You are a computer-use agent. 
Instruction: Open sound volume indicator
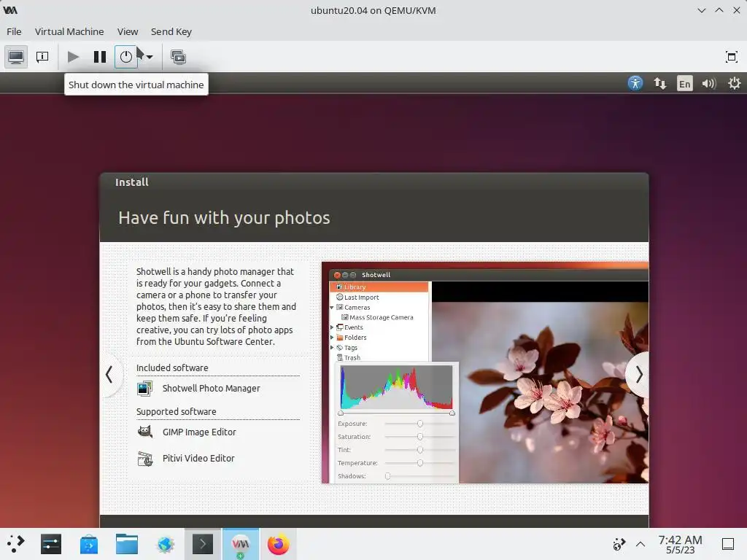(x=709, y=84)
